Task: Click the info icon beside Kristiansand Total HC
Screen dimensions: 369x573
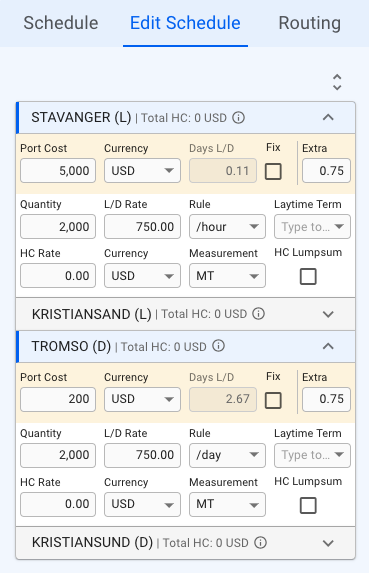Action: [x=259, y=314]
